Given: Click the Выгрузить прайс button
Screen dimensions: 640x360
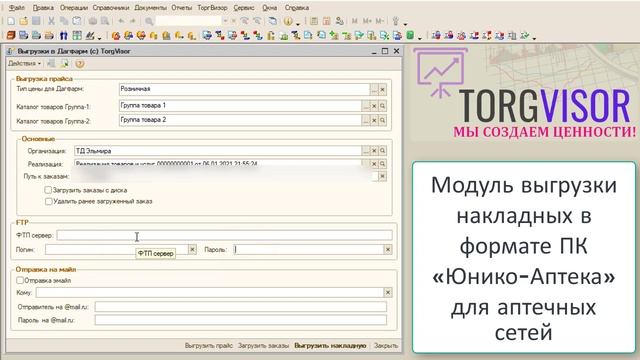Looking at the screenshot, I should [x=209, y=346].
